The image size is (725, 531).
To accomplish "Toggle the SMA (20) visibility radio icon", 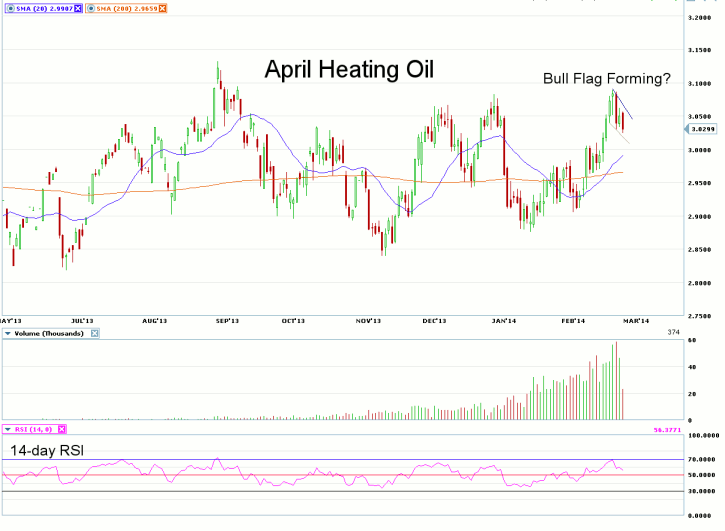I will click(8, 8).
